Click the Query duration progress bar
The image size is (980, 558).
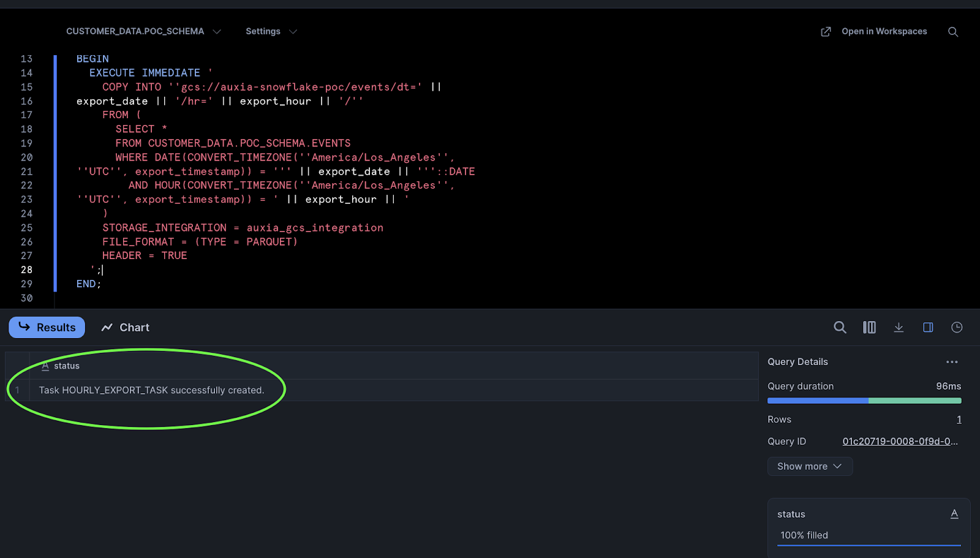[864, 401]
